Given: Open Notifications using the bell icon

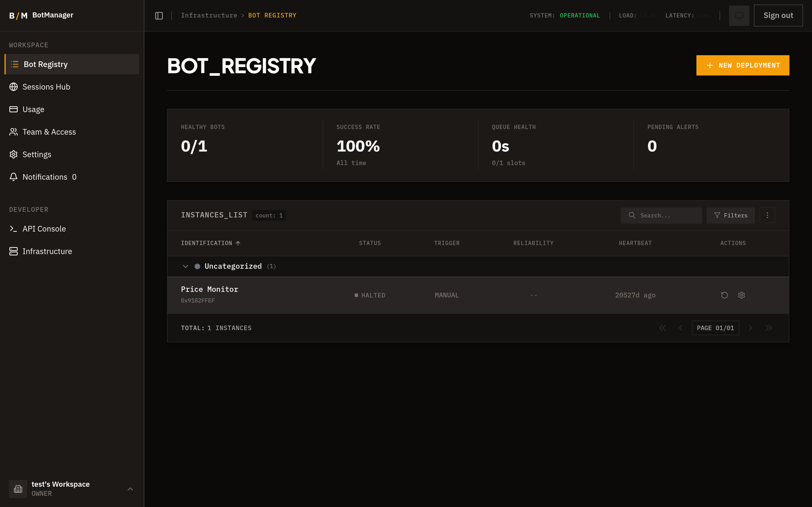Looking at the screenshot, I should point(14,177).
